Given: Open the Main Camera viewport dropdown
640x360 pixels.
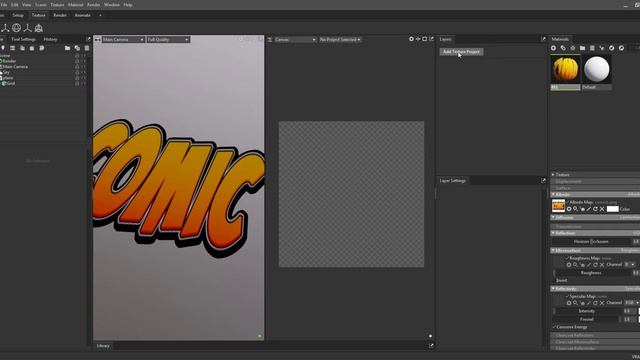Looking at the screenshot, I should 123,40.
